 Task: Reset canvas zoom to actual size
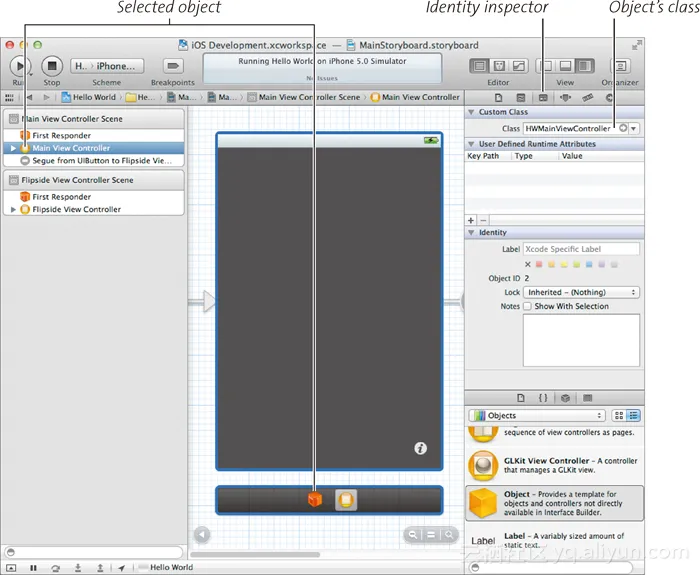coord(431,534)
